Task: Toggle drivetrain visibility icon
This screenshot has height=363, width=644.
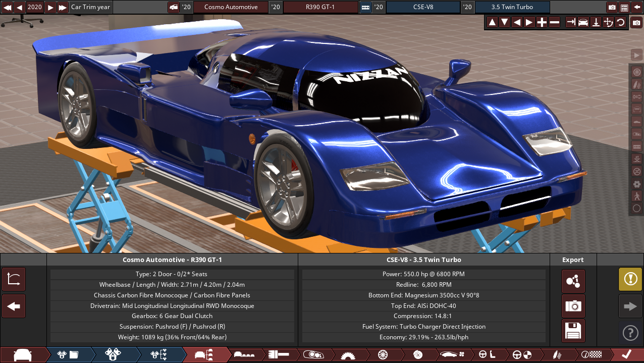Action: [x=636, y=96]
